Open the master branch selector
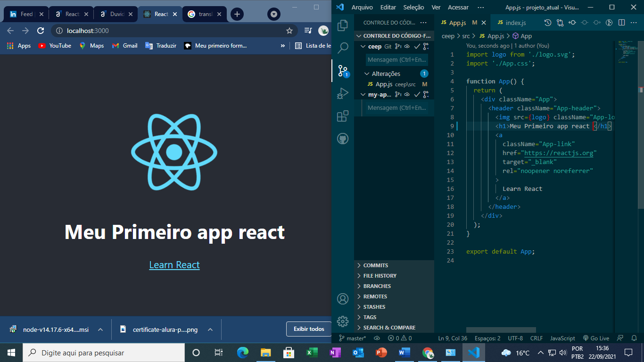This screenshot has width=644, height=362. pyautogui.click(x=353, y=338)
